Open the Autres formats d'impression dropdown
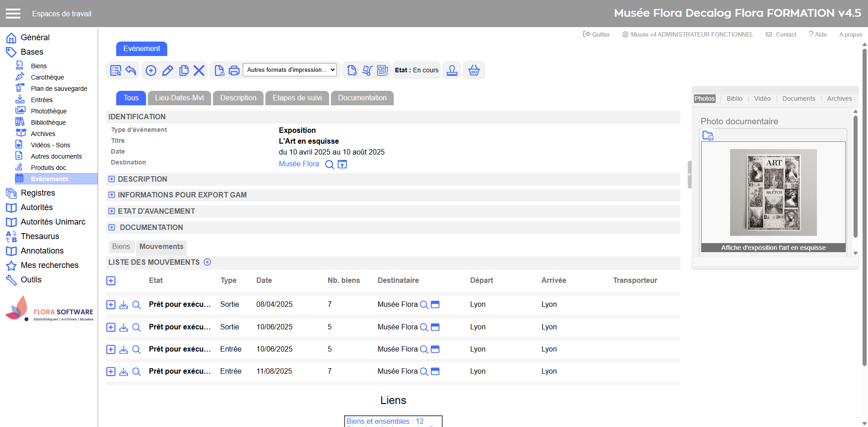This screenshot has height=427, width=868. point(291,70)
